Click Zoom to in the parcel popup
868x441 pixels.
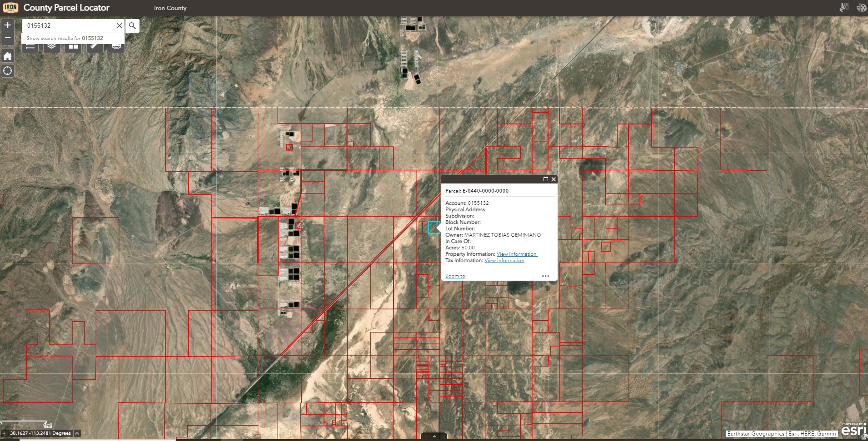455,276
